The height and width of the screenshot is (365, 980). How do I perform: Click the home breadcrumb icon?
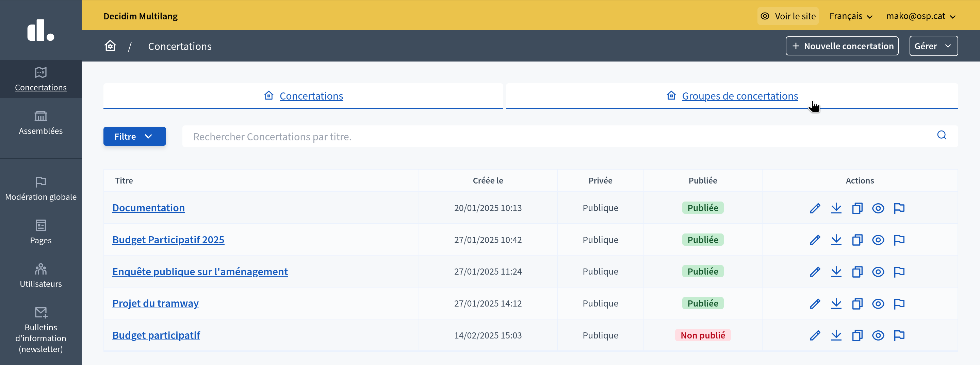(x=110, y=46)
